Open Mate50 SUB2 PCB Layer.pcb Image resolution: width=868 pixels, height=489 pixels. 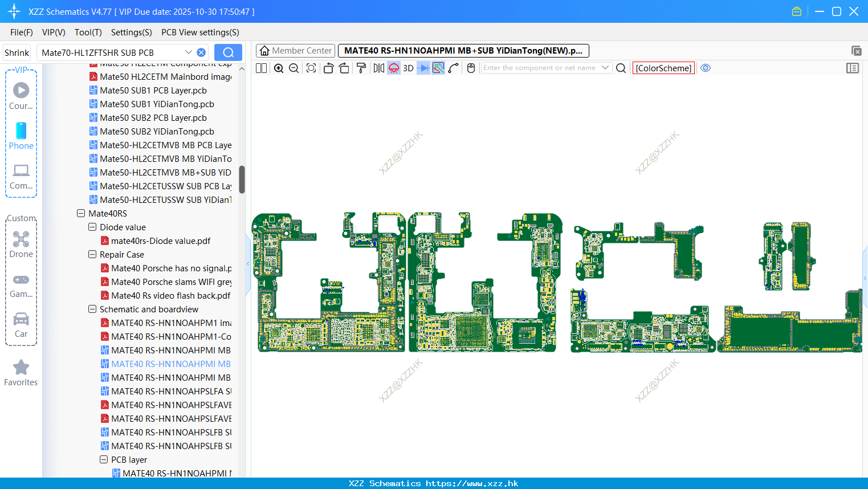(148, 118)
